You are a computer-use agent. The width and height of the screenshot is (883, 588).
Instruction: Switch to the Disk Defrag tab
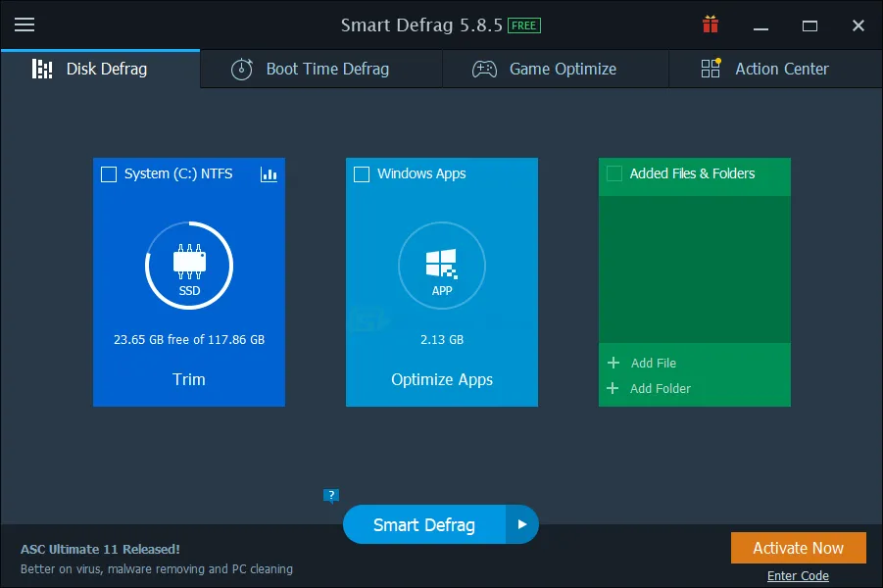[x=100, y=69]
